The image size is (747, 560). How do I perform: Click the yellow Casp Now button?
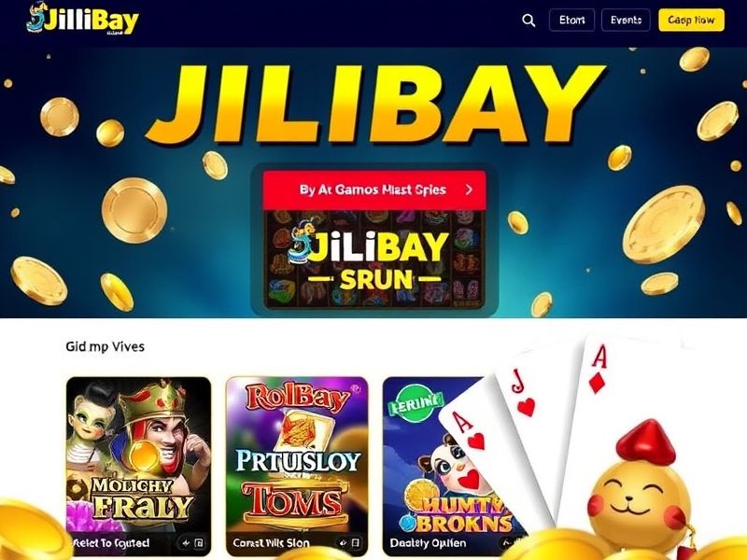pos(691,20)
